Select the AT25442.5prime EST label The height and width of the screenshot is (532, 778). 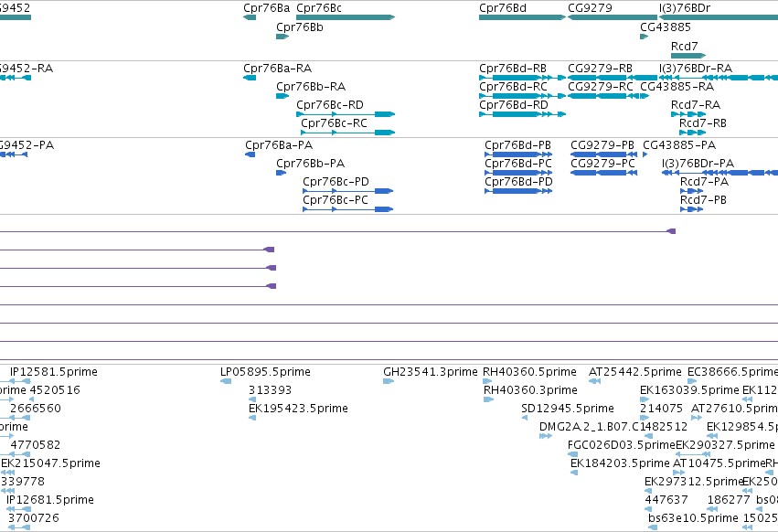click(x=635, y=372)
